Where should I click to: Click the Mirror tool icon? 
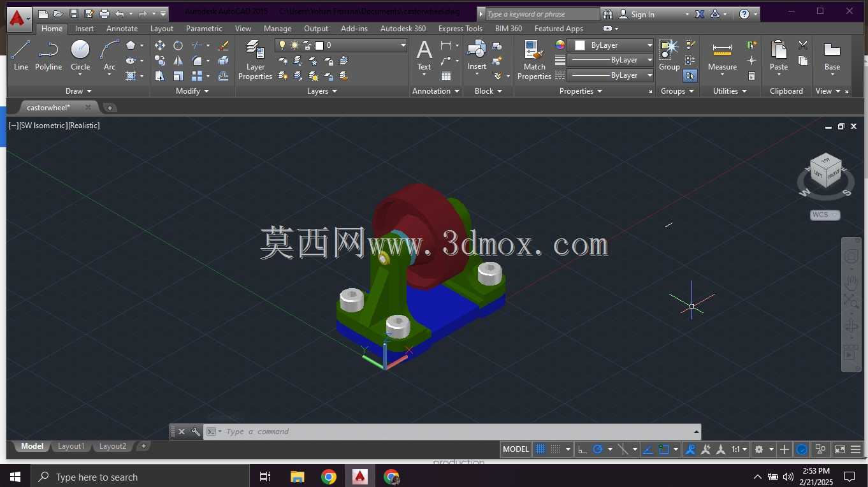[x=178, y=61]
